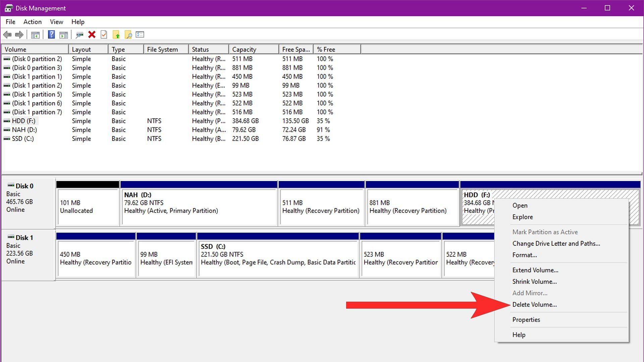Click the 384.68 GB capacity cell
Viewport: 644px width, 362px height.
pyautogui.click(x=246, y=121)
